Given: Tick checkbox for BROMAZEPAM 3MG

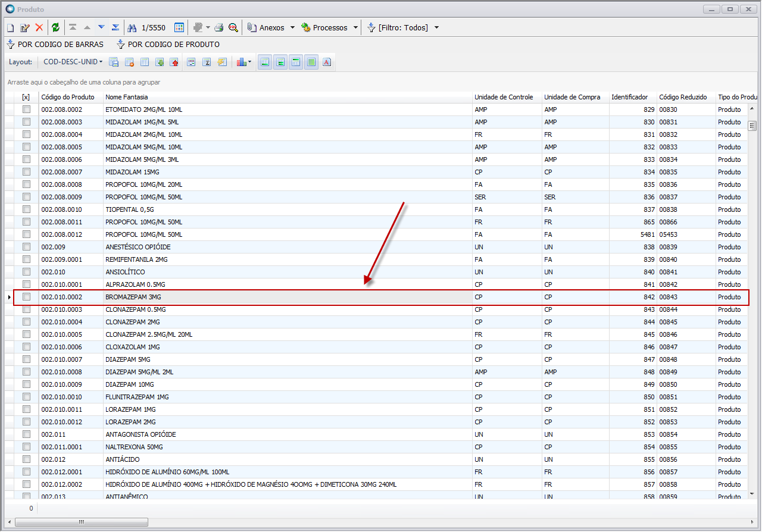Looking at the screenshot, I should (26, 297).
